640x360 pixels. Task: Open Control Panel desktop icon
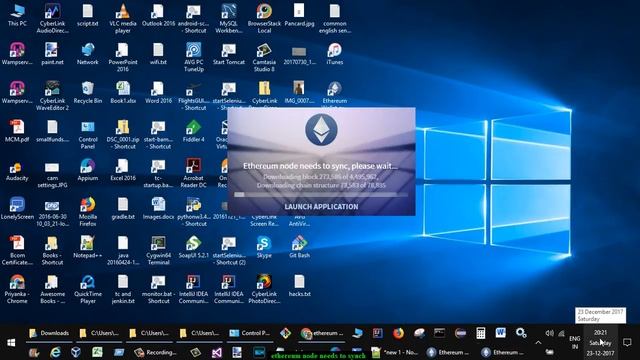pos(88,134)
